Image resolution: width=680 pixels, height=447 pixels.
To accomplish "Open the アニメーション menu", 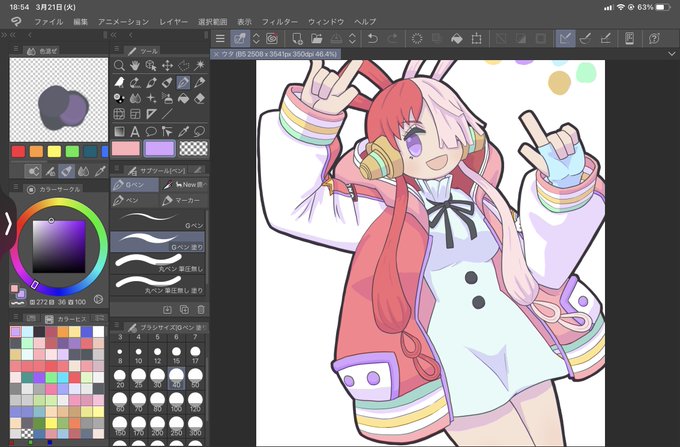I will coord(123,22).
